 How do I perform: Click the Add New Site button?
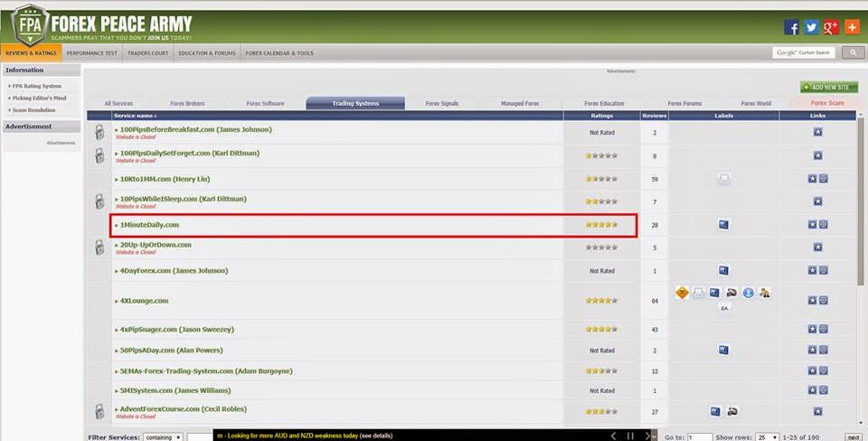coord(829,87)
